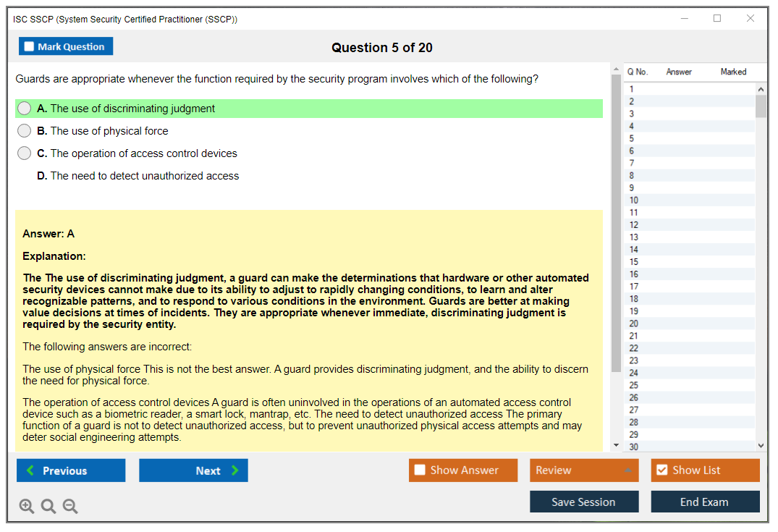Viewport: 778px width, 532px height.
Task: Click the green arrow on Previous button
Action: click(30, 470)
